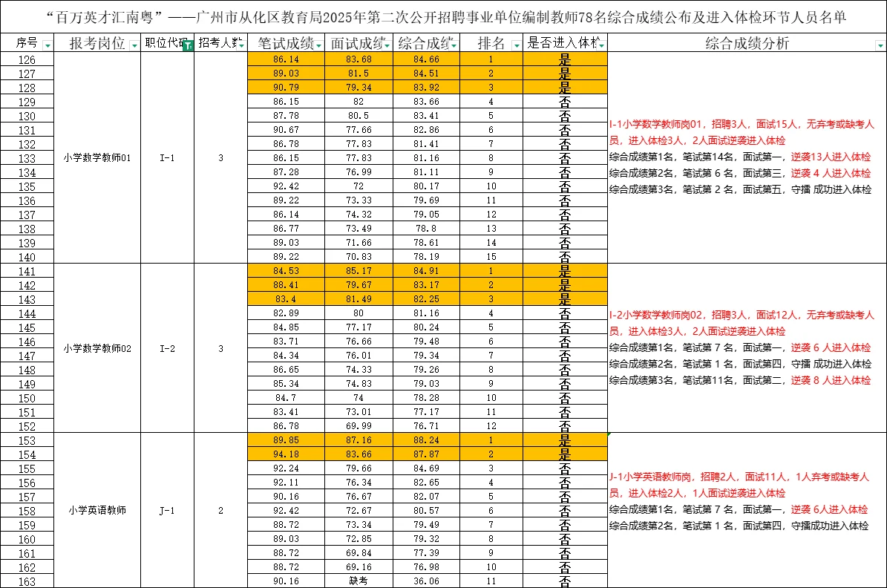Select the written score cell 90.67
887x588 pixels.
pos(287,130)
